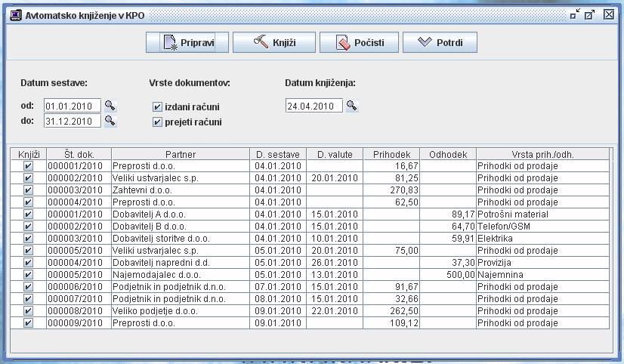
Task: Click the 'od' start date field
Action: tap(72, 106)
